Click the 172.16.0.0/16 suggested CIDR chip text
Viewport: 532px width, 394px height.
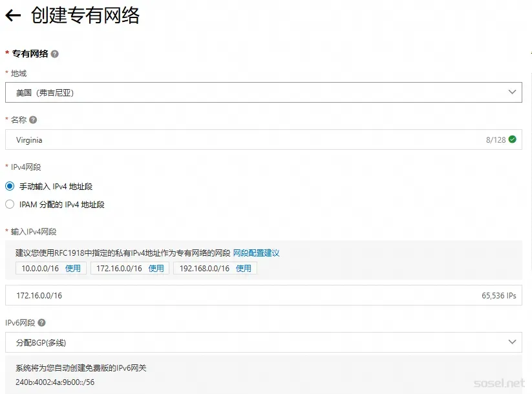pos(119,269)
